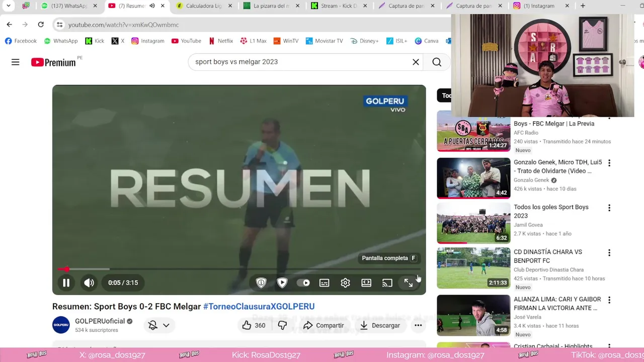Viewport: 644px width, 362px height.
Task: Open the pinned first browser tab icon
Action: [26, 6]
